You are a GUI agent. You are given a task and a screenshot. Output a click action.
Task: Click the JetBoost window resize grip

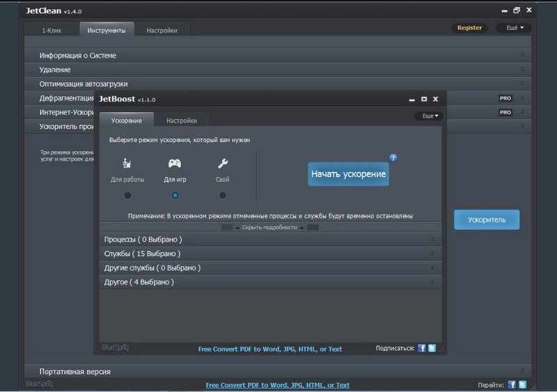pyautogui.click(x=441, y=350)
